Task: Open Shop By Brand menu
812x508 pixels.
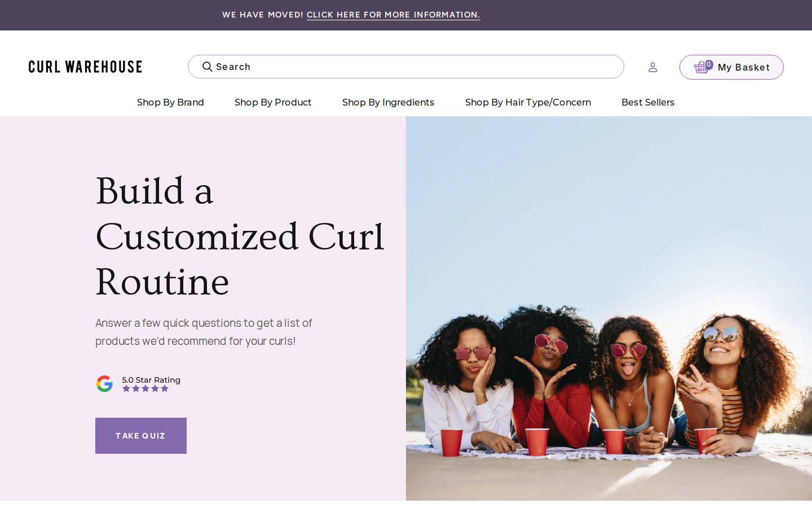Action: tap(170, 102)
